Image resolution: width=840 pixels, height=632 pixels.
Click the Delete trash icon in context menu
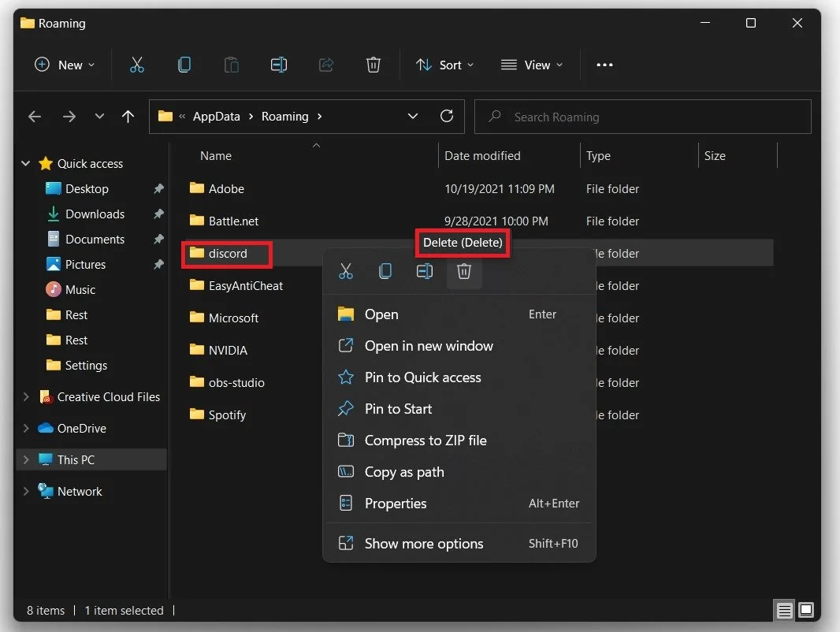pos(464,271)
